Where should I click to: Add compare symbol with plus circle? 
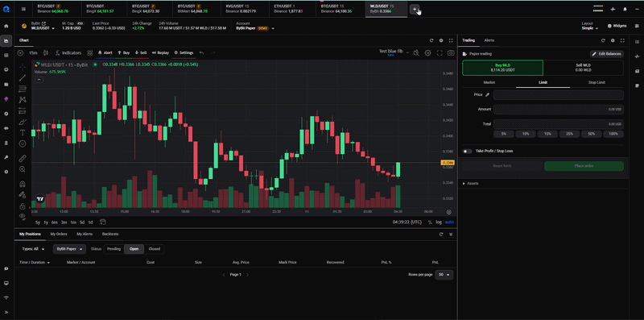[x=20, y=52]
